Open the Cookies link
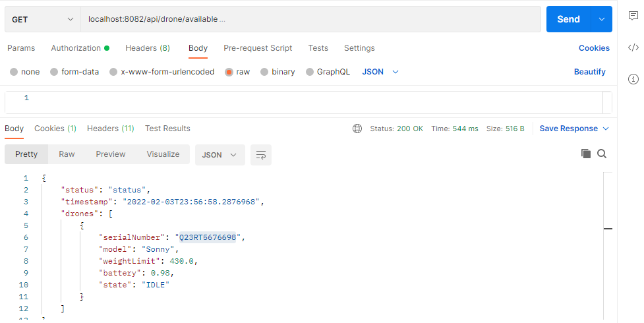The image size is (644, 323). click(x=594, y=48)
